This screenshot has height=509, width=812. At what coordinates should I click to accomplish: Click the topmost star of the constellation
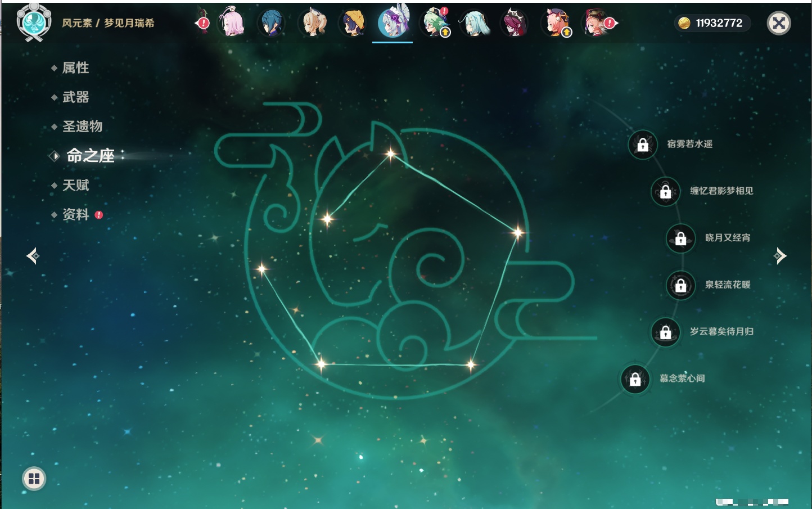[x=391, y=153]
